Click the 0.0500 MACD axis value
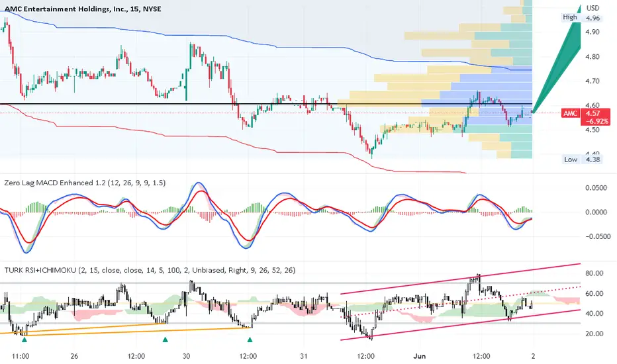Screen dimensions: 617x364 (x=596, y=188)
